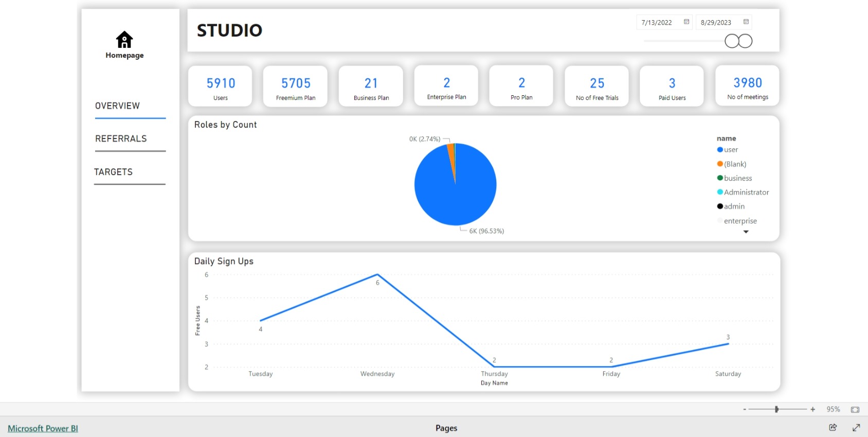Open calendar picker for end date 8/29/2023

click(746, 22)
